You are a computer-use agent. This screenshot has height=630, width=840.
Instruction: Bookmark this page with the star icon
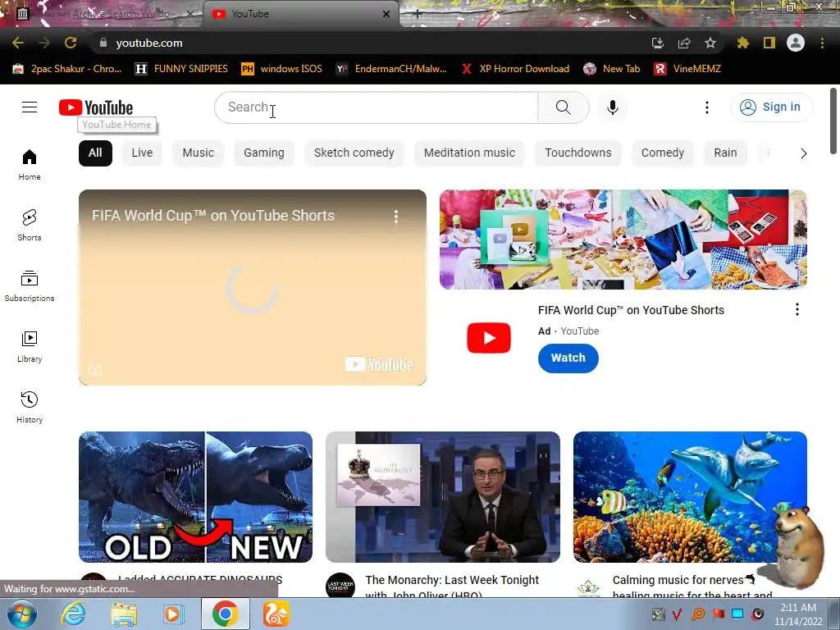pyautogui.click(x=710, y=43)
